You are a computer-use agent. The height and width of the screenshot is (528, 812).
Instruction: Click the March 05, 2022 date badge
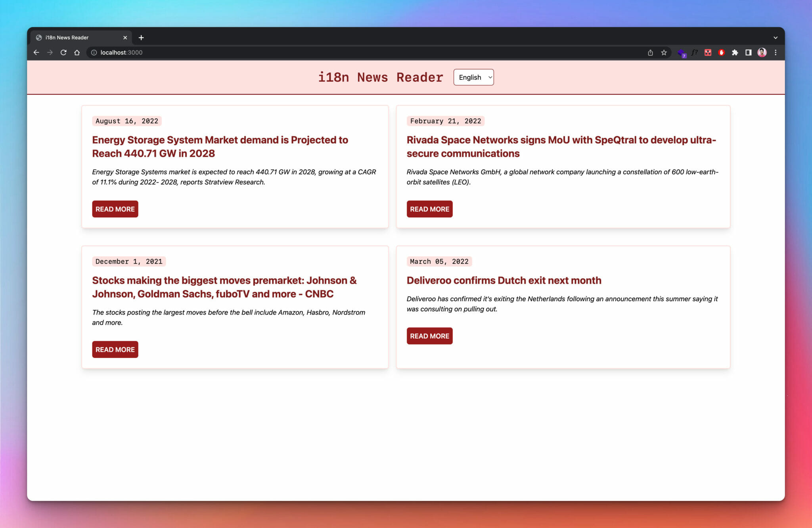439,261
